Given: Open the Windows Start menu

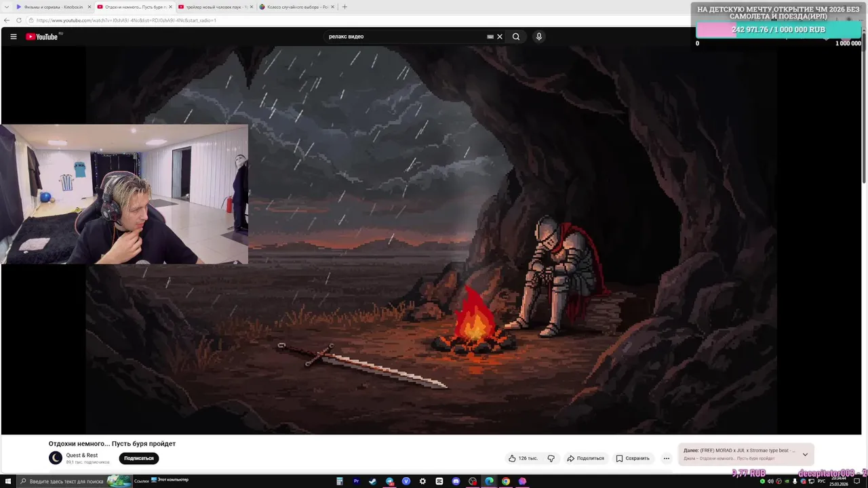Looking at the screenshot, I should coord(8,481).
